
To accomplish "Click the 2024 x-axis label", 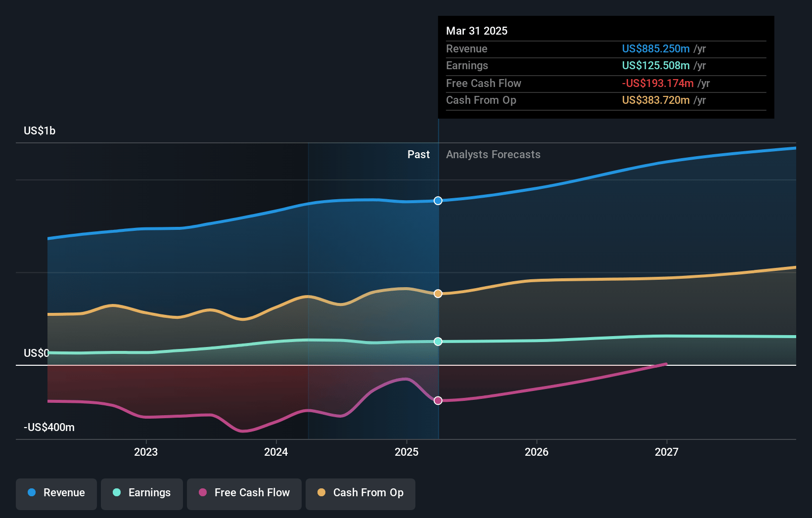I will coord(276,452).
